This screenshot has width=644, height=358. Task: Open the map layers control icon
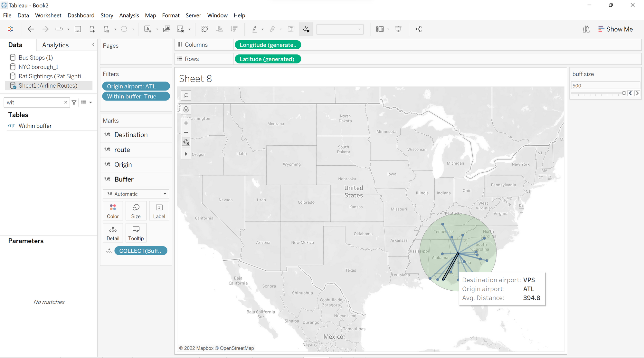click(x=186, y=109)
